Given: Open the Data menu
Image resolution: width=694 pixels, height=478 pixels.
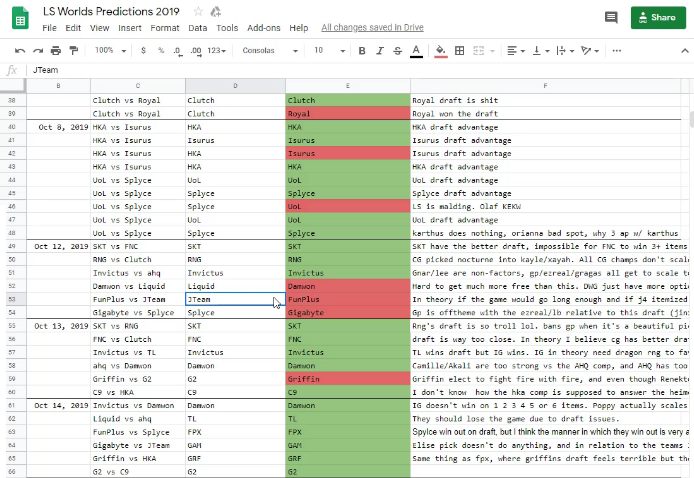Looking at the screenshot, I should click(197, 28).
